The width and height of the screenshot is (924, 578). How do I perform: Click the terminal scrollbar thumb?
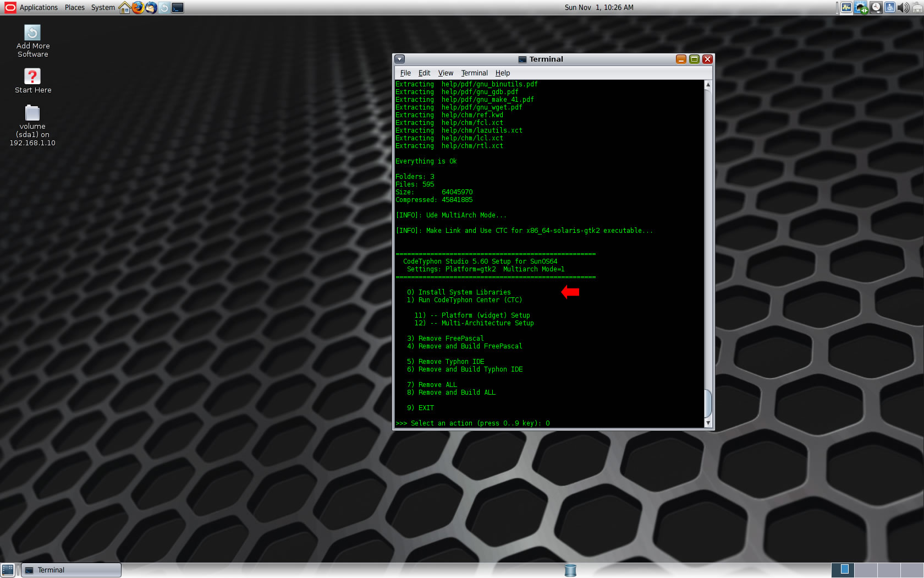point(708,403)
